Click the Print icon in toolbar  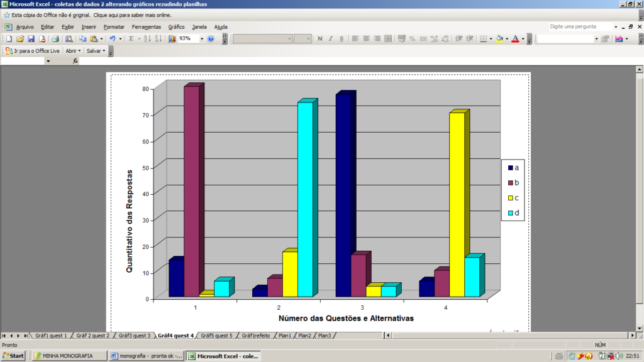(55, 39)
